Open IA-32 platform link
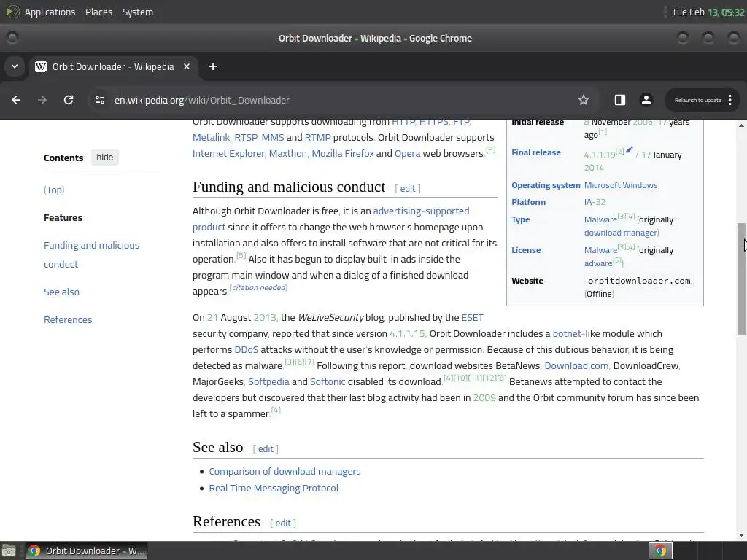This screenshot has width=747, height=560. 595,202
